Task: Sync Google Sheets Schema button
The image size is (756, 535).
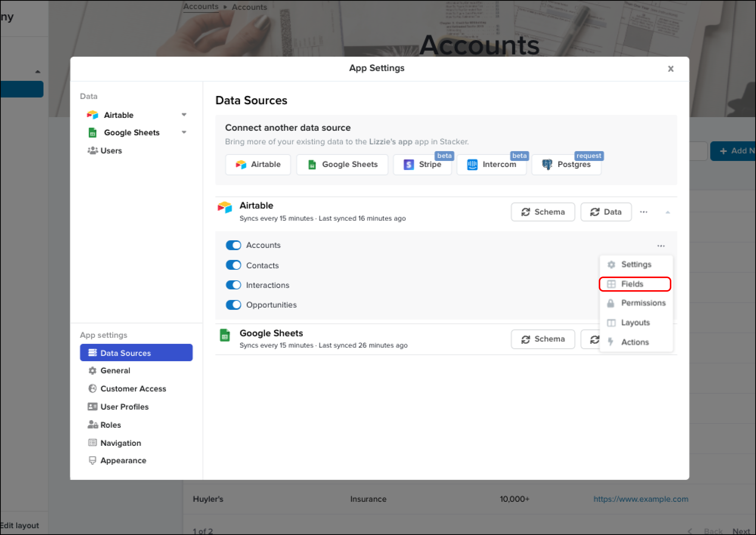Action: click(543, 339)
